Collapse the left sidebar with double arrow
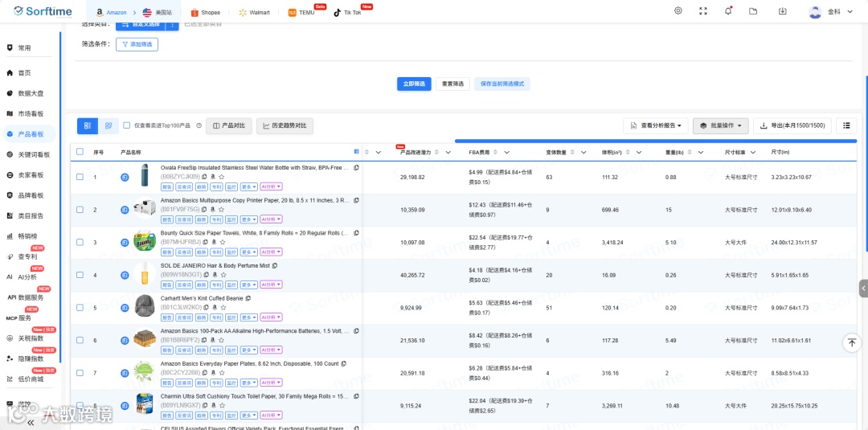Image resolution: width=868 pixels, height=430 pixels. [x=30, y=422]
